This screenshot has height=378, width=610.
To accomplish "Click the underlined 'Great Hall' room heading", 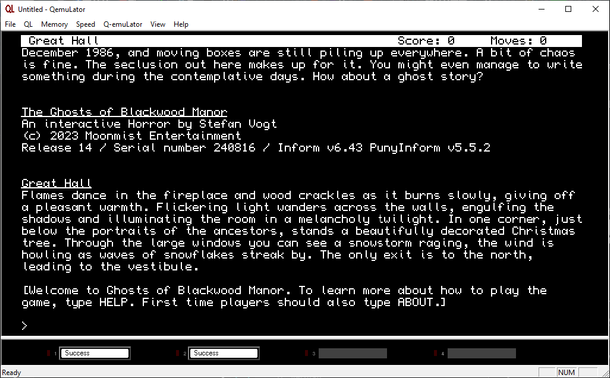I will click(56, 183).
